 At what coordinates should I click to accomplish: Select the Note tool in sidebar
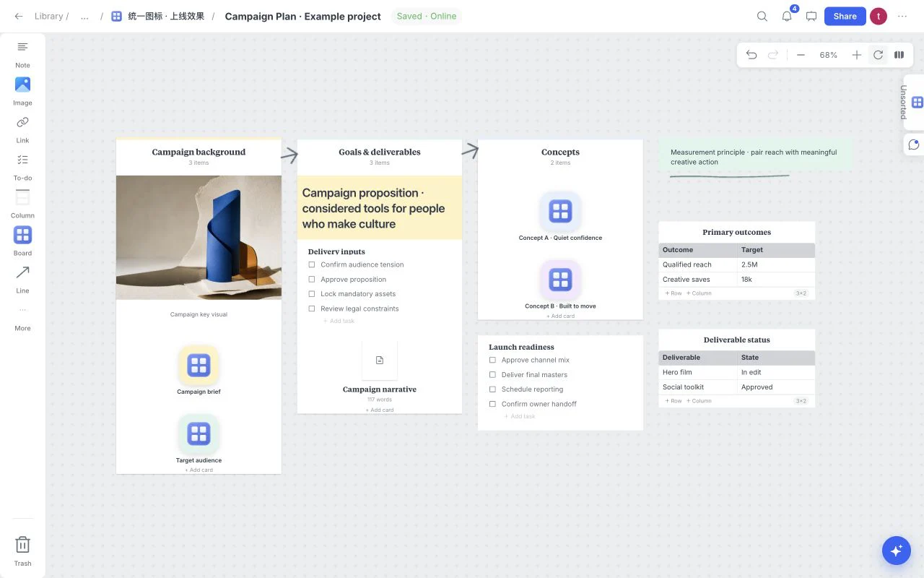22,53
